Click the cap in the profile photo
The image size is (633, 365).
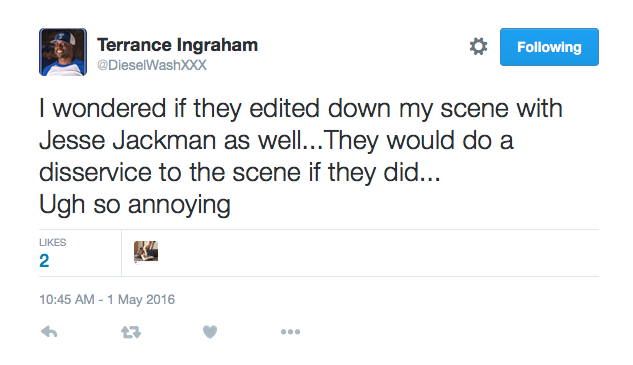click(x=63, y=38)
